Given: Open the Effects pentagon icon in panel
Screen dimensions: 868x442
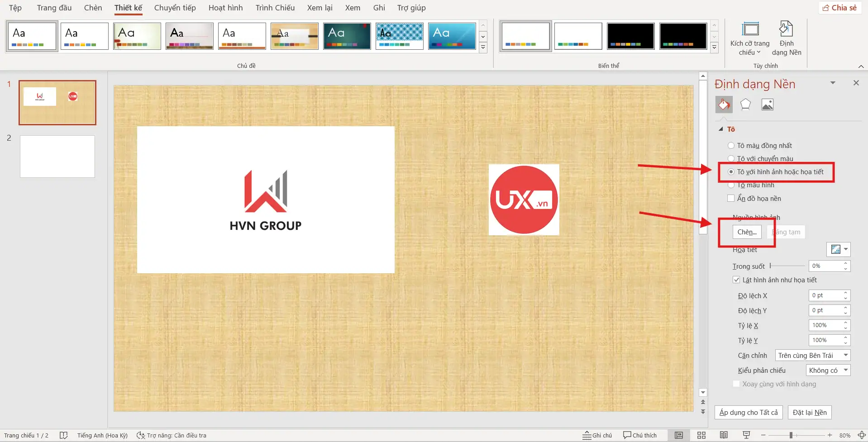Looking at the screenshot, I should (745, 104).
